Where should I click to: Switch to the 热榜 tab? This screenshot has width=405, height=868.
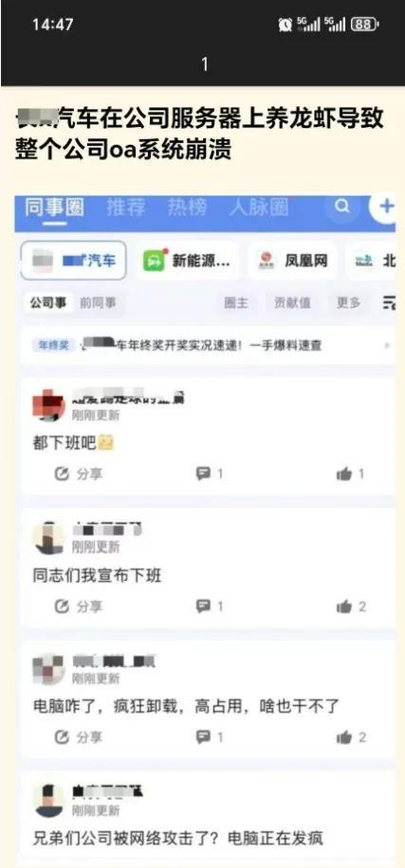click(187, 208)
